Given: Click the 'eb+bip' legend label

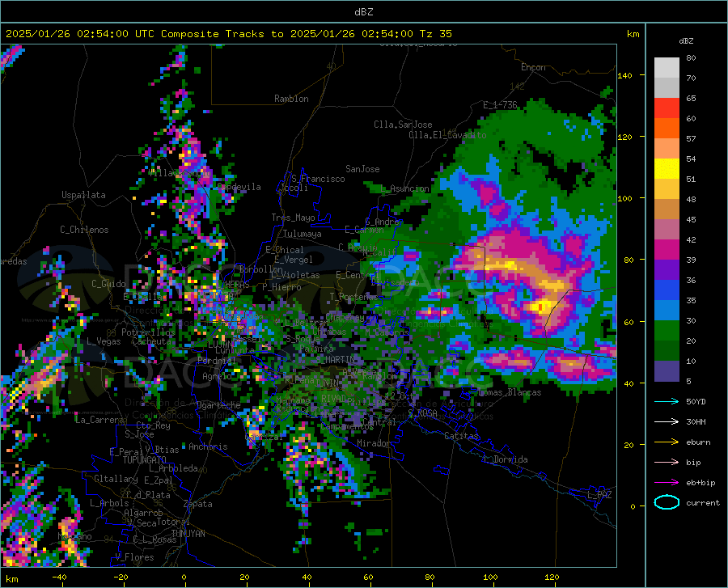Looking at the screenshot, I should [700, 483].
